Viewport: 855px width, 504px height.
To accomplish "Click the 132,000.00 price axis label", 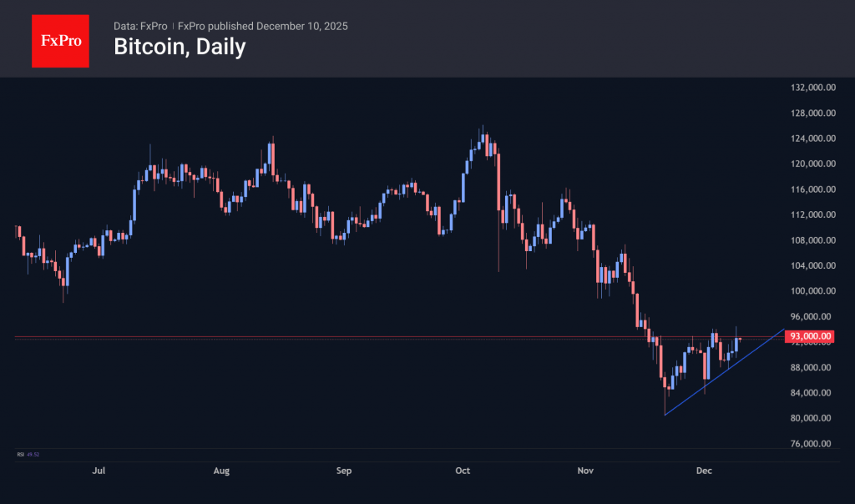I will (811, 88).
